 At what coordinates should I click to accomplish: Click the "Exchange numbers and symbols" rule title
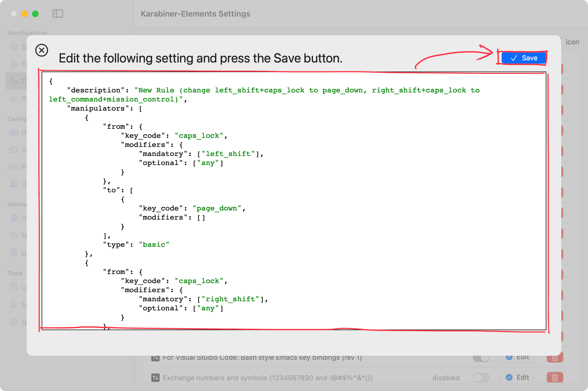[x=268, y=378]
